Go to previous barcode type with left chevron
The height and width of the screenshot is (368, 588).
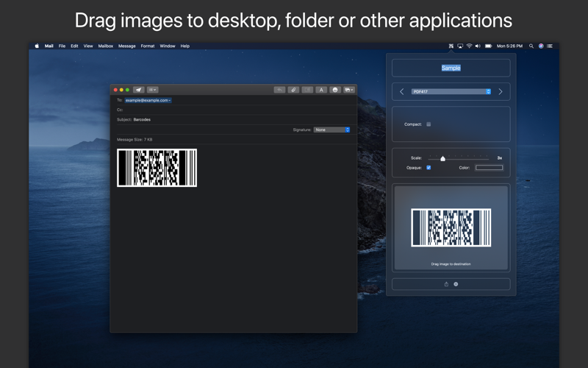401,91
